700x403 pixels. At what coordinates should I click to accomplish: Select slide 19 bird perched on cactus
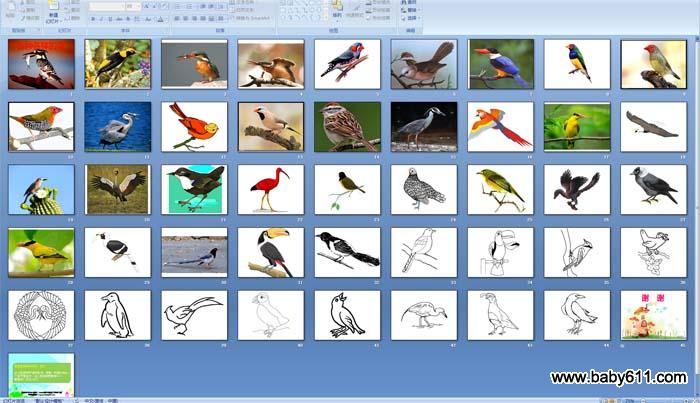point(41,190)
